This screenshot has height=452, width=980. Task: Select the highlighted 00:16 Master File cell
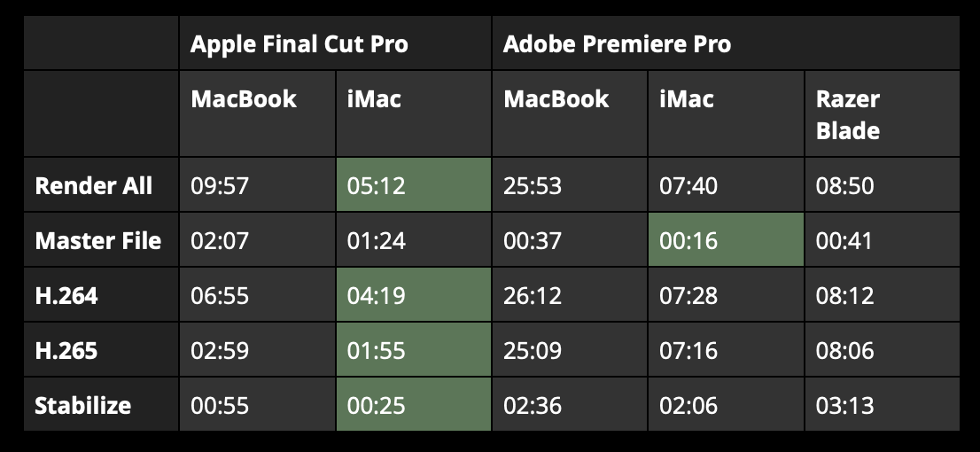726,240
